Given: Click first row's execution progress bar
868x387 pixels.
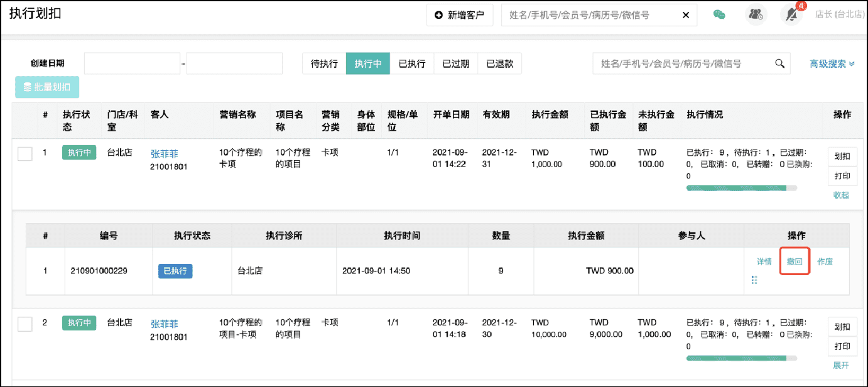Looking at the screenshot, I should pos(741,188).
